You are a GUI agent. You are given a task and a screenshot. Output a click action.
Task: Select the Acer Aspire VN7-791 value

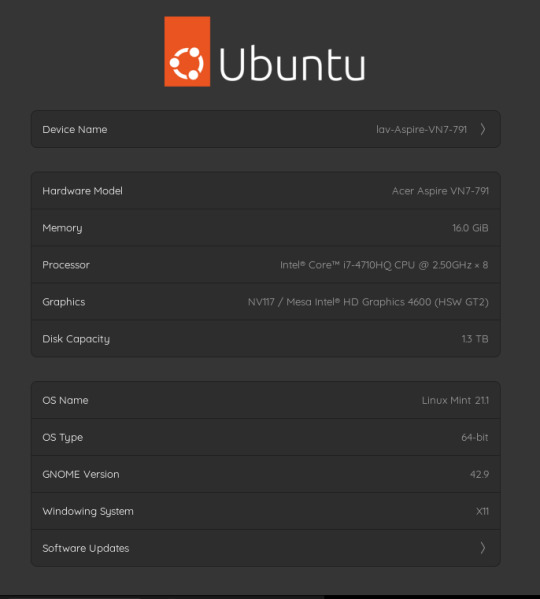[440, 191]
